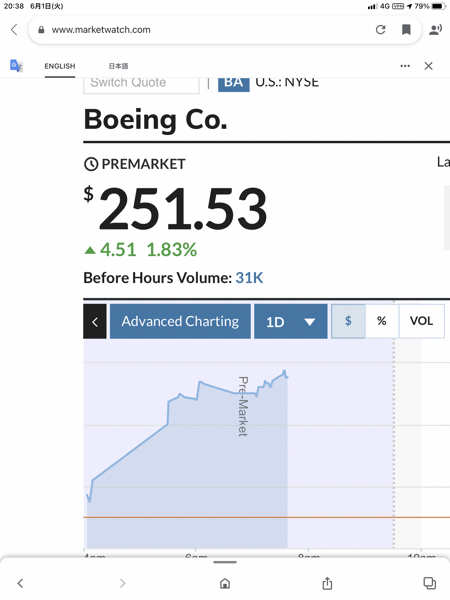
Task: Click the green up-triangle change indicator
Action: pos(90,251)
